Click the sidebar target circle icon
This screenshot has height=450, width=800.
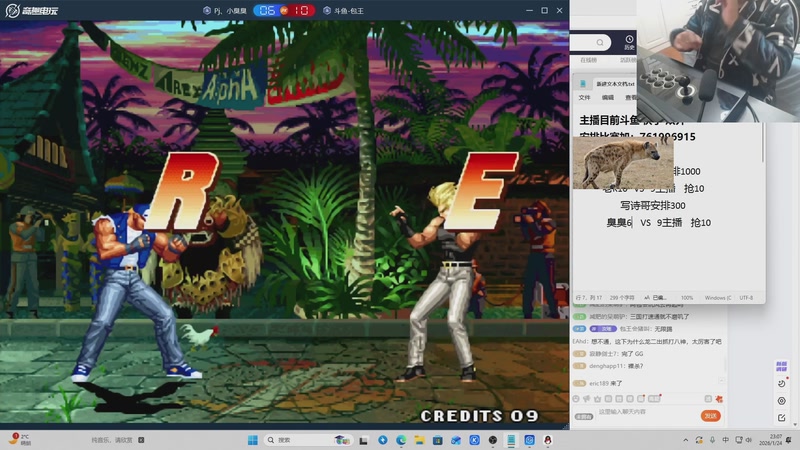click(x=782, y=401)
